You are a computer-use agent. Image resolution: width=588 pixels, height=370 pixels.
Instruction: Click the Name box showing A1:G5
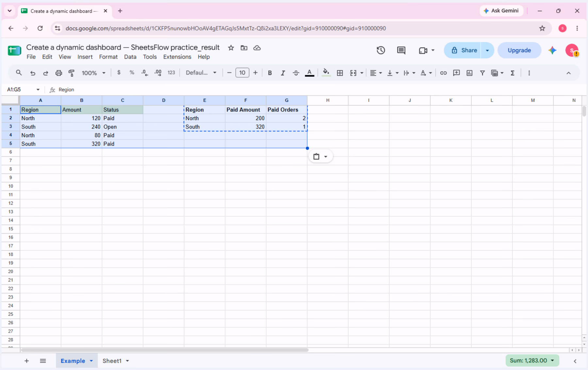23,89
